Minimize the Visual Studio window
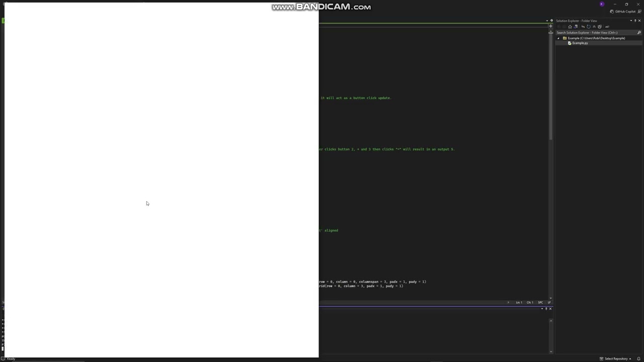The width and height of the screenshot is (644, 362). pyautogui.click(x=614, y=4)
